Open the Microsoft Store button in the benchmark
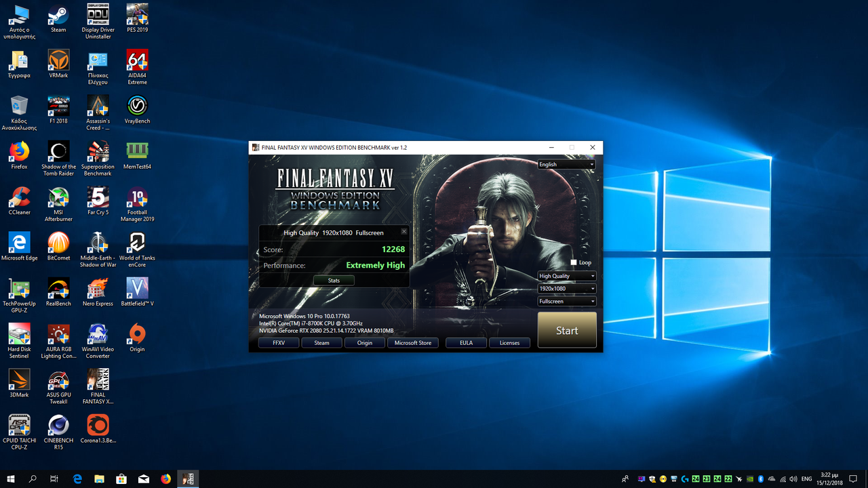The width and height of the screenshot is (868, 488). point(413,343)
